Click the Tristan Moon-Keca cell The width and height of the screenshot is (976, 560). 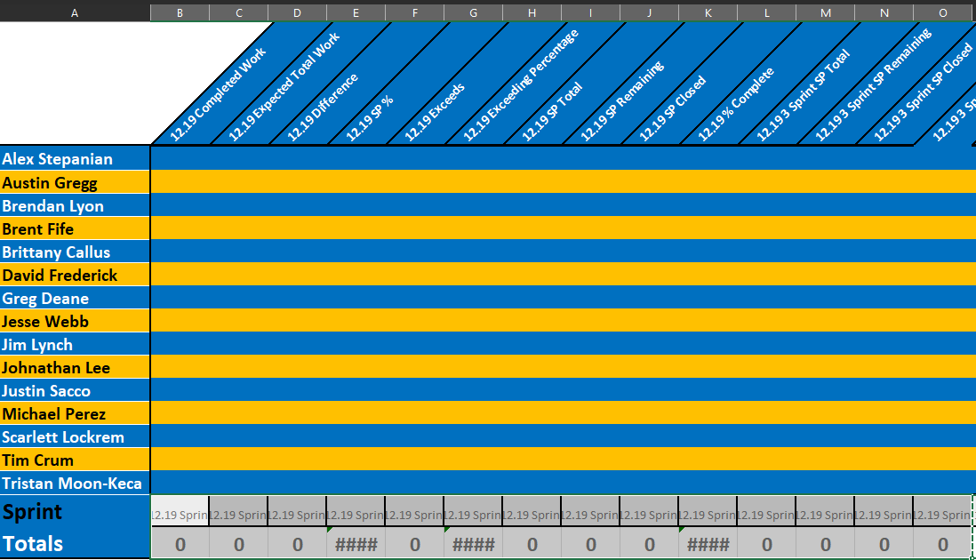(75, 483)
